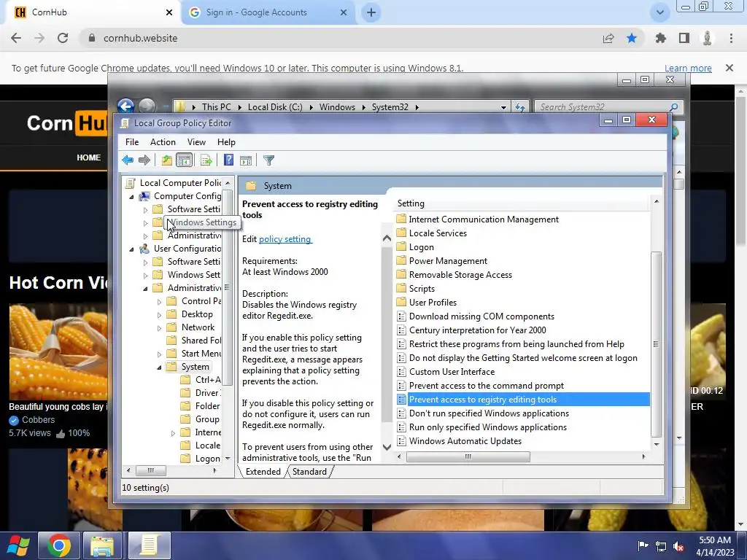Expand the Control Panel tree node
Screen dimensions: 747x560
[159, 301]
